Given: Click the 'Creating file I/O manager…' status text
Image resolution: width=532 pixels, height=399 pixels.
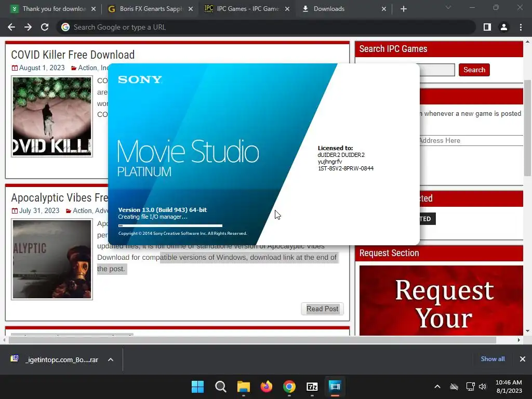Looking at the screenshot, I should [x=153, y=217].
